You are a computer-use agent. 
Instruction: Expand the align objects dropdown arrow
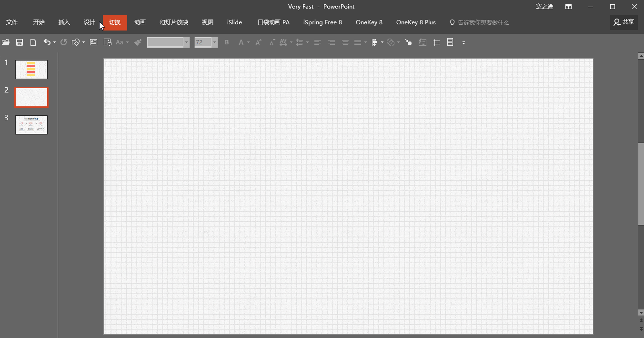pyautogui.click(x=382, y=42)
